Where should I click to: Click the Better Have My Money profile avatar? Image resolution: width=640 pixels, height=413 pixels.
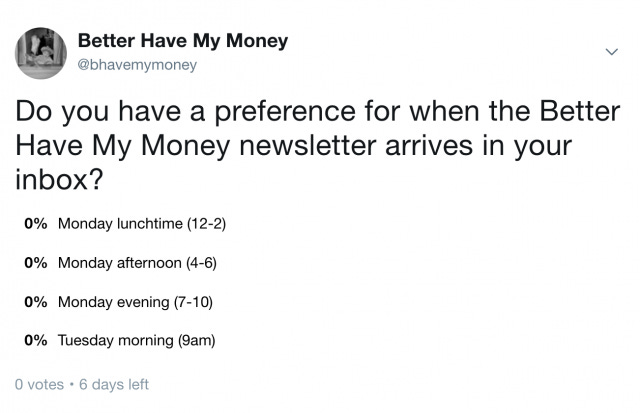47,51
